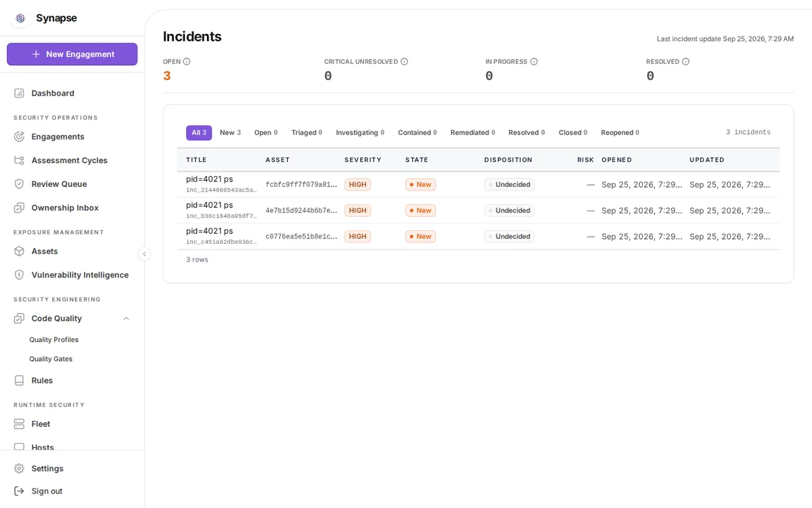Open incident inc_c451a62dbe036c row title

coord(210,230)
